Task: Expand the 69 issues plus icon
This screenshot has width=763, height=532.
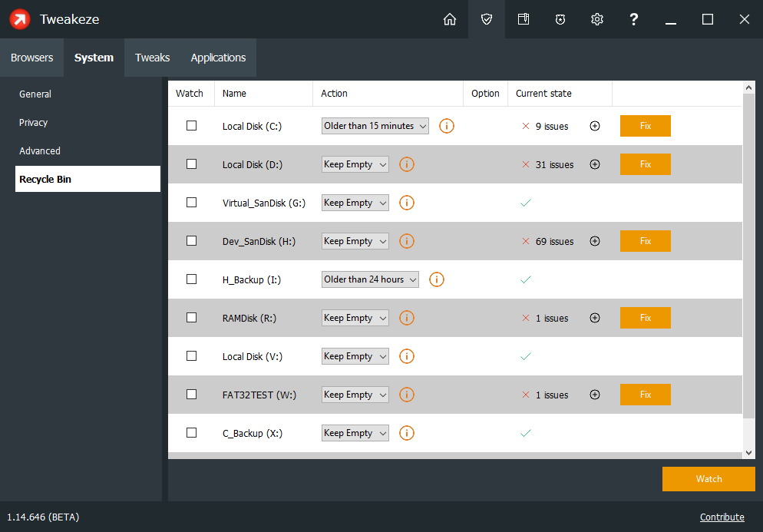Action: point(595,241)
